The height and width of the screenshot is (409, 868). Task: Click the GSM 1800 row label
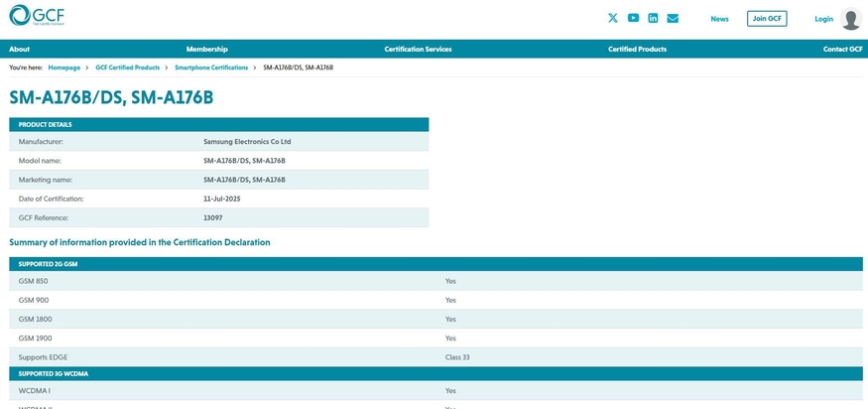(35, 320)
